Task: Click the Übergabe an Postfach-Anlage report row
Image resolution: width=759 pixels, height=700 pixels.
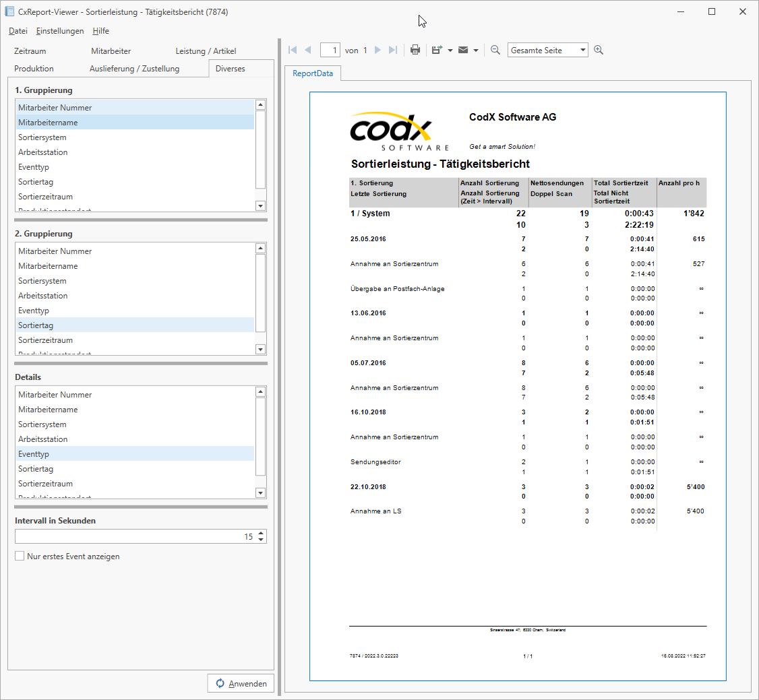Action: (527, 293)
